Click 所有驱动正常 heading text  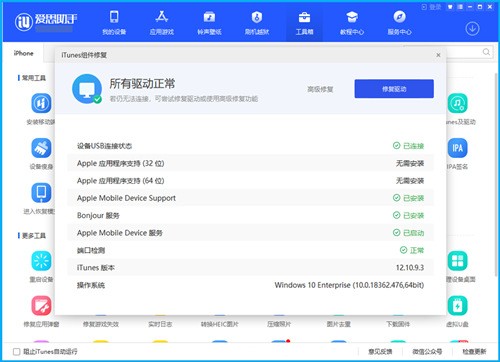point(142,83)
